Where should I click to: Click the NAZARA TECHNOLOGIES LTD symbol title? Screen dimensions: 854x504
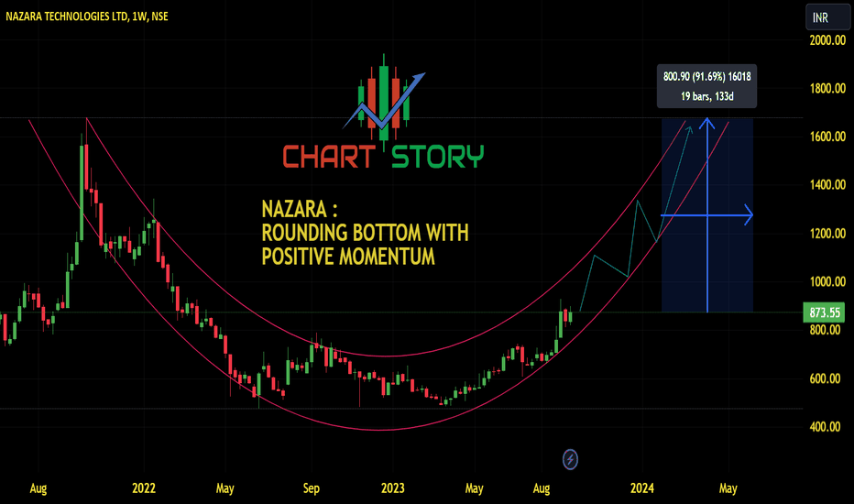tap(87, 16)
